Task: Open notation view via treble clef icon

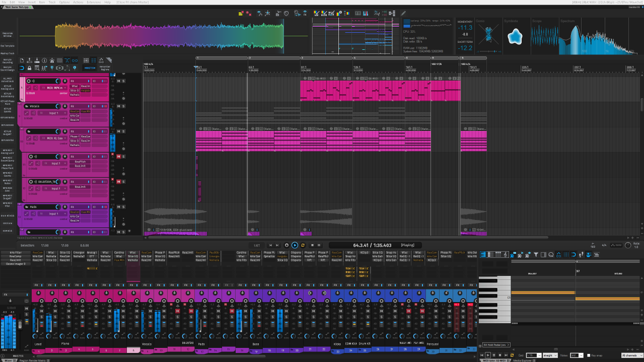Action: pos(506,254)
